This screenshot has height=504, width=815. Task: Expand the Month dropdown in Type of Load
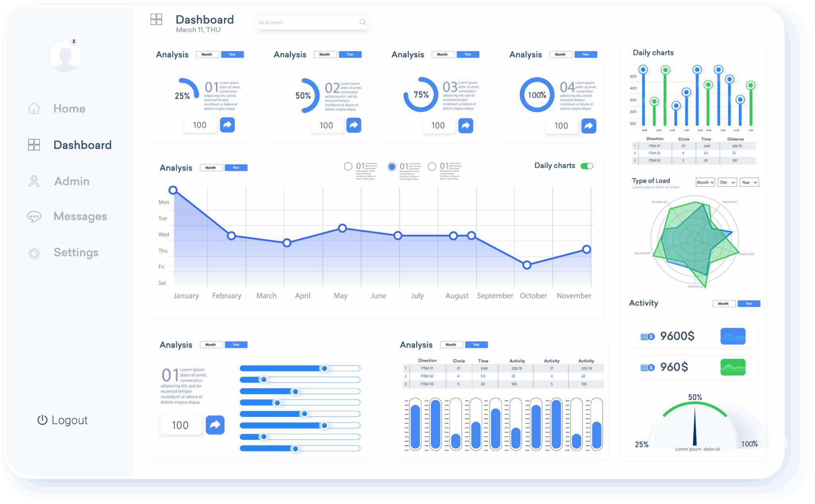(x=705, y=182)
